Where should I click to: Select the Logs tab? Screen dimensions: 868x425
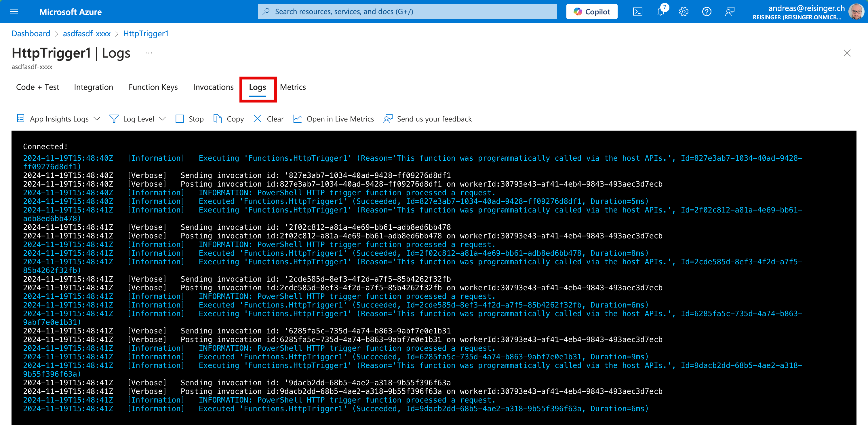(x=257, y=88)
